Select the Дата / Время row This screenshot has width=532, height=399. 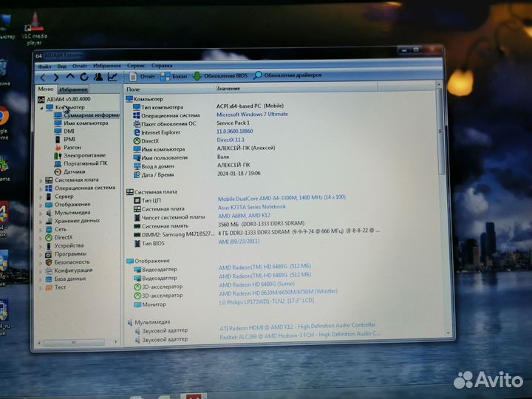coord(197,174)
